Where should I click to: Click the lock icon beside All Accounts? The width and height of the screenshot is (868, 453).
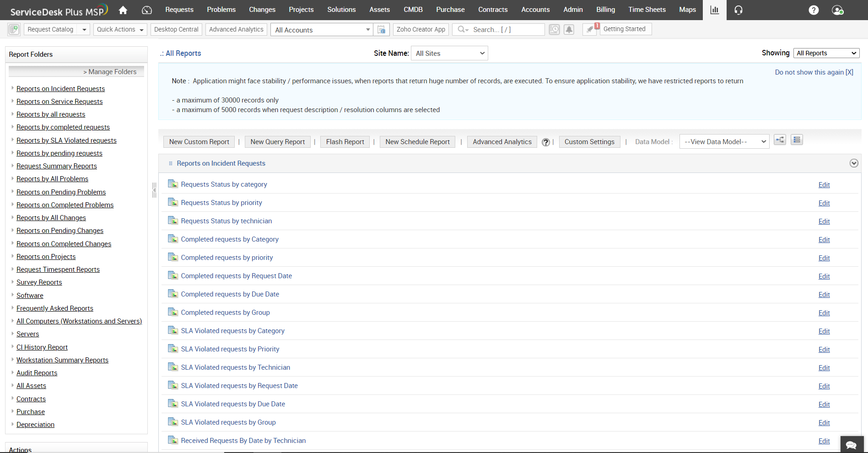pos(381,29)
